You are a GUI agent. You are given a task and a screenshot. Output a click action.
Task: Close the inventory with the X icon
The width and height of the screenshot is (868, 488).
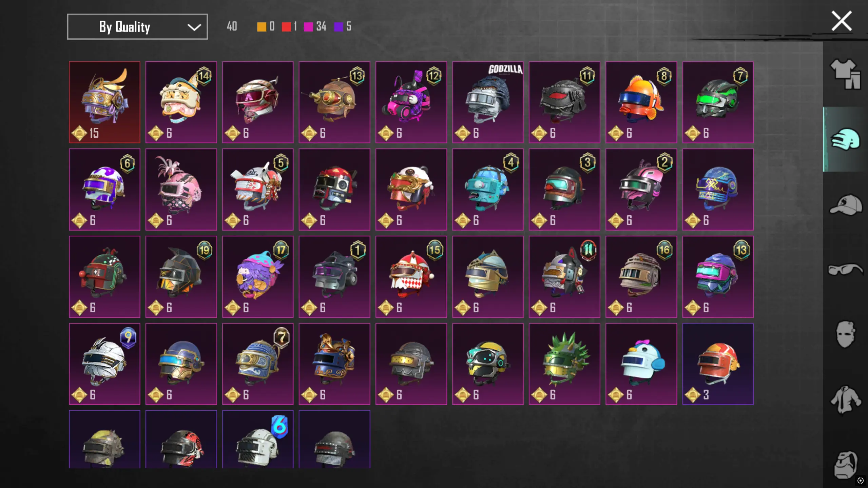(842, 21)
